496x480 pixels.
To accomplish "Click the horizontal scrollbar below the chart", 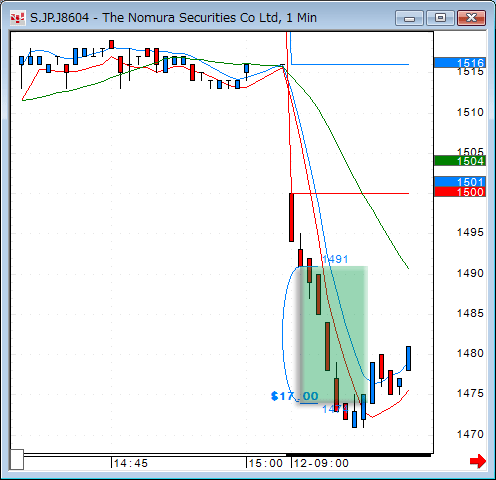I will (x=227, y=454).
